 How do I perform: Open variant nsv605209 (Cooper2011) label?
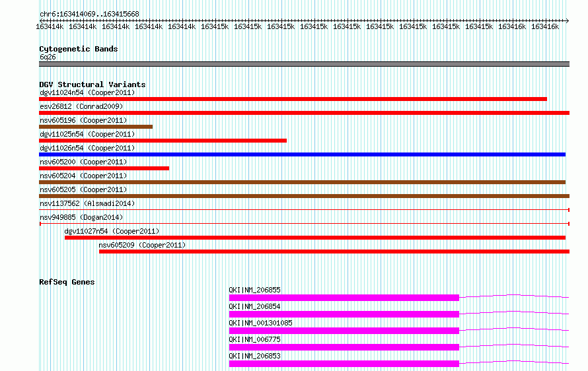click(142, 245)
